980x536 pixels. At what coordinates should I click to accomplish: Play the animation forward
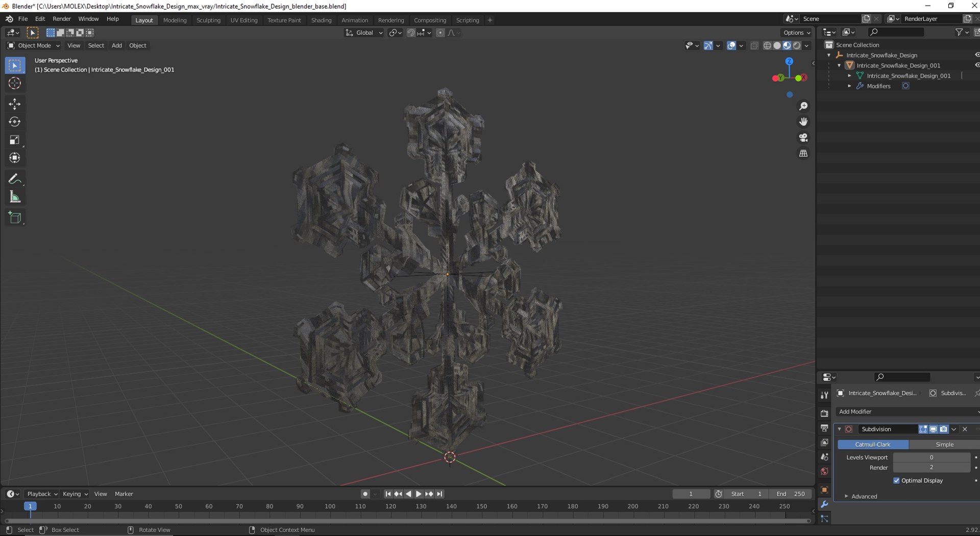pyautogui.click(x=419, y=494)
